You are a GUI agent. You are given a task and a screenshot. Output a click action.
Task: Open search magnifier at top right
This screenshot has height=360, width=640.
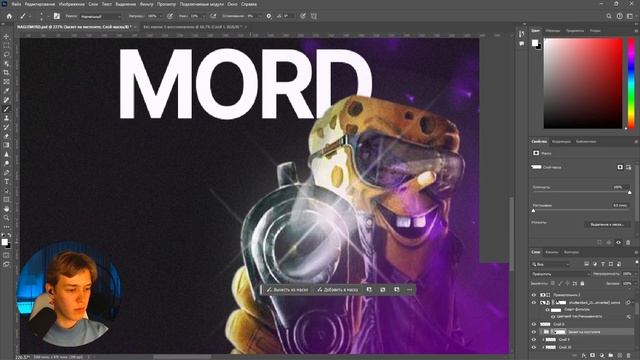tap(609, 16)
